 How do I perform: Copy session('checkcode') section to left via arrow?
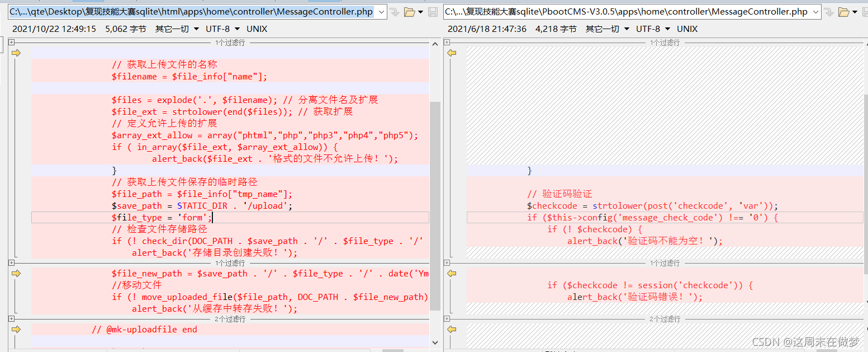coord(452,273)
